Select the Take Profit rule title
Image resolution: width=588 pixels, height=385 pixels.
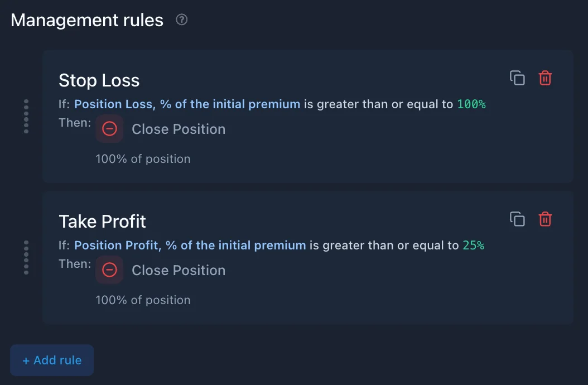[x=103, y=222]
